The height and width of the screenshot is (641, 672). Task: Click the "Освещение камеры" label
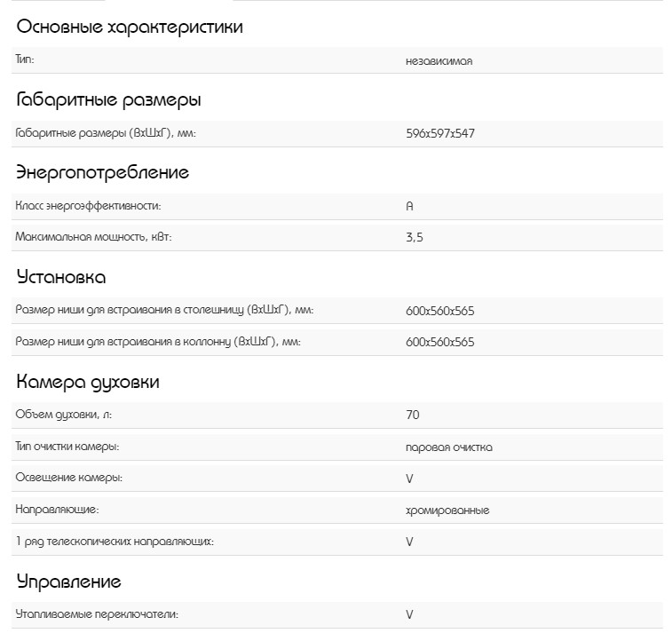[x=69, y=478]
